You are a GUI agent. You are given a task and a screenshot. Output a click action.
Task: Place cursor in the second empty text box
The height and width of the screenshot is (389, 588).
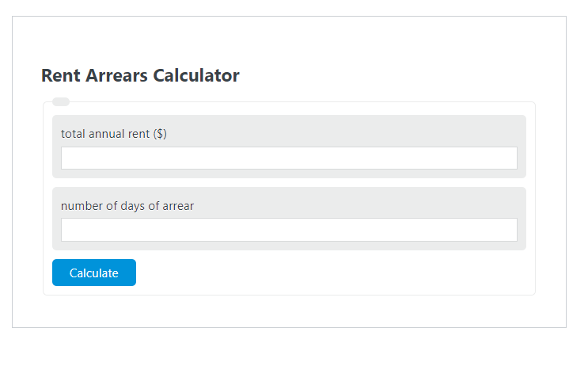click(x=289, y=230)
